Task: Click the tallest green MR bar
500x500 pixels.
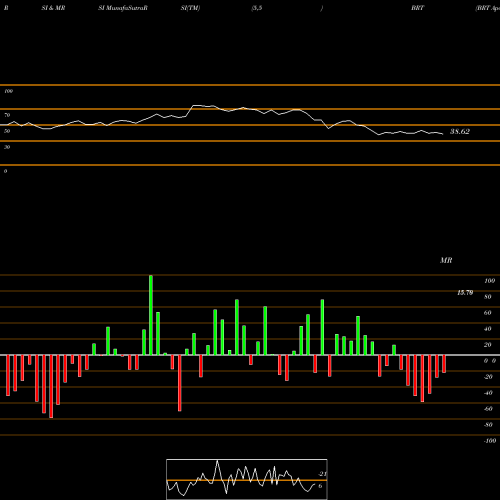Action: click(x=151, y=315)
